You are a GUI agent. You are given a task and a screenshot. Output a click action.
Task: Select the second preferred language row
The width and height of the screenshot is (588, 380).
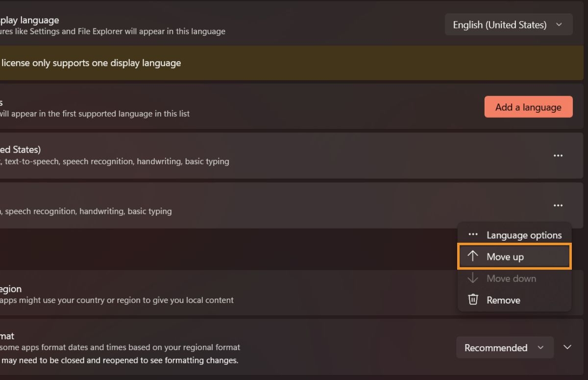pyautogui.click(x=245, y=205)
